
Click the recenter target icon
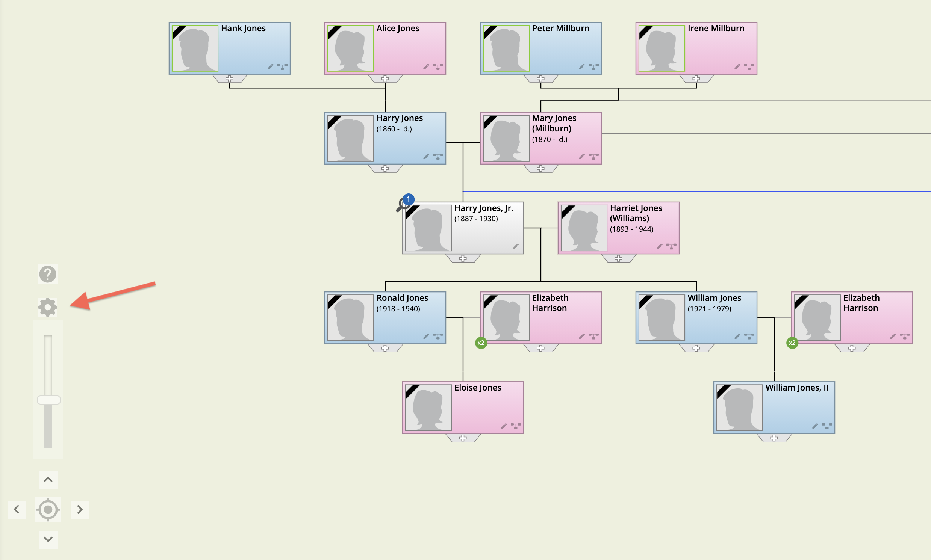pyautogui.click(x=48, y=510)
